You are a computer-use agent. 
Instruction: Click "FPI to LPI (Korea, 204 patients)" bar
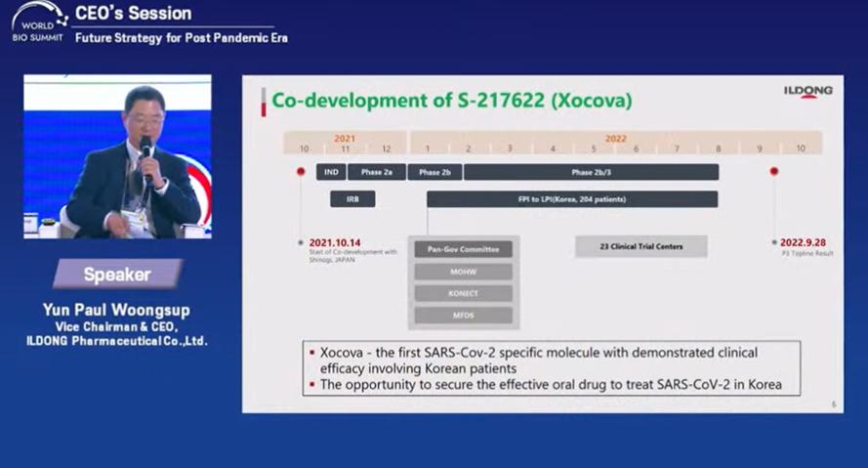pos(572,199)
